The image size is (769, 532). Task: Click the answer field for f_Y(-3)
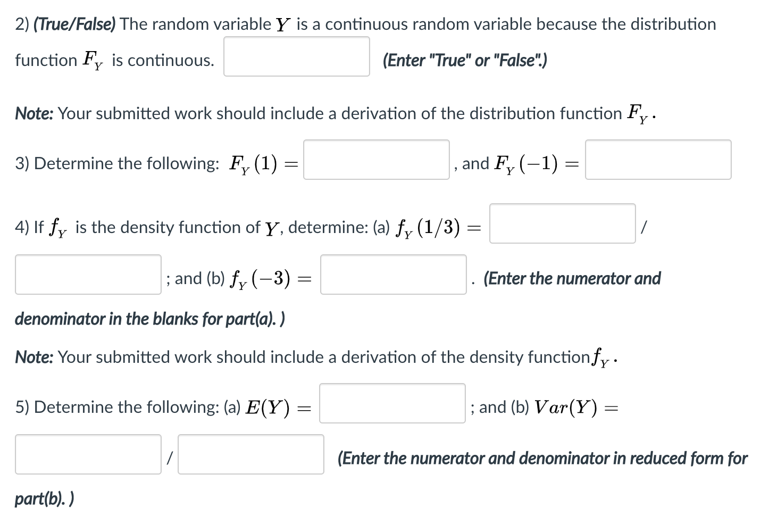pyautogui.click(x=393, y=276)
